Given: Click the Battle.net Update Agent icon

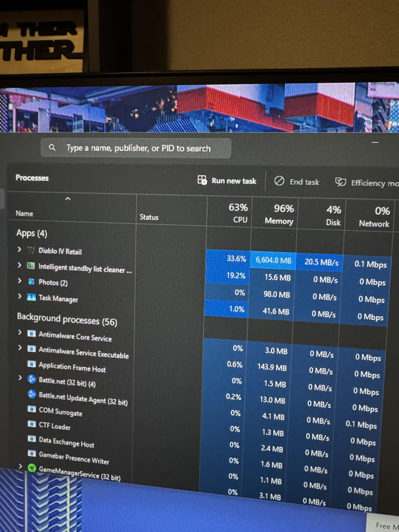Looking at the screenshot, I should [x=32, y=394].
